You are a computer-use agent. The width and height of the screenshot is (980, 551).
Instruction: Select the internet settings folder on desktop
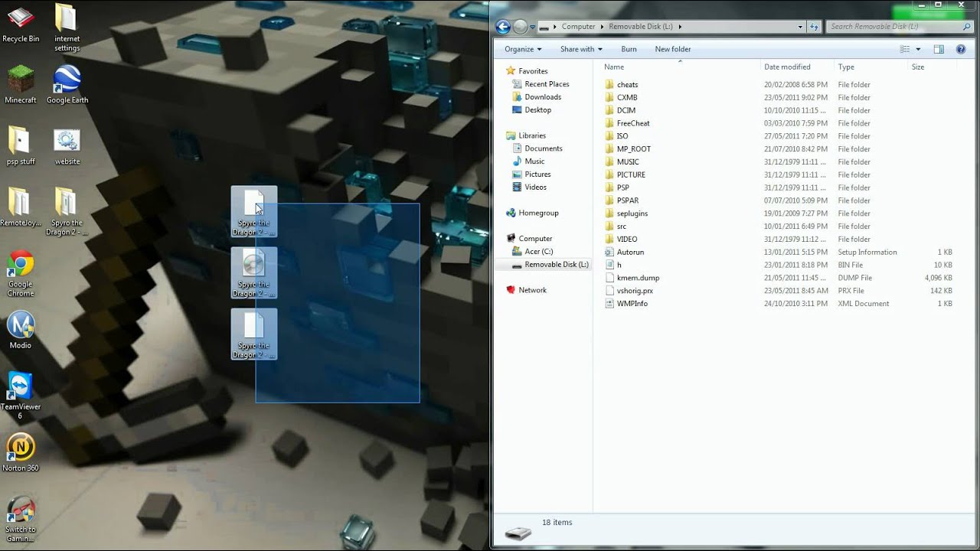[x=67, y=28]
